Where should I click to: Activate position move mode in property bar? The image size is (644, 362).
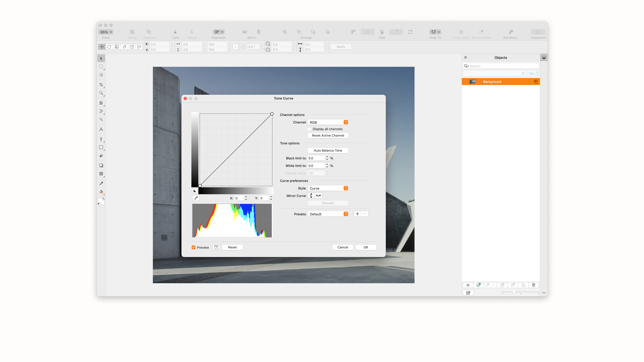pyautogui.click(x=102, y=47)
